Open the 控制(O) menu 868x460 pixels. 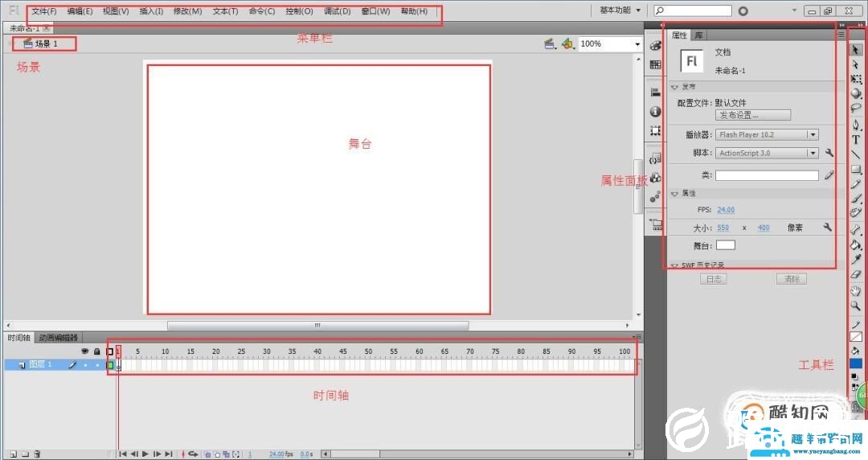pyautogui.click(x=300, y=11)
